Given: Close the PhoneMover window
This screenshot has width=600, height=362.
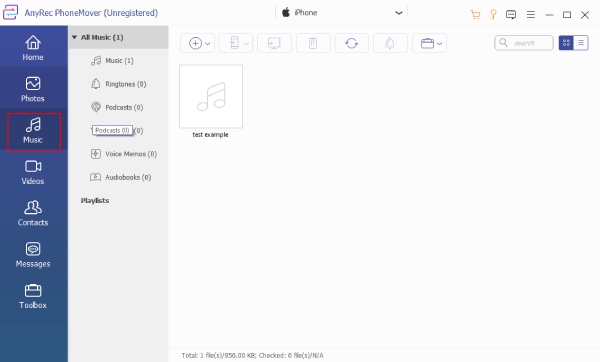Looking at the screenshot, I should 585,15.
